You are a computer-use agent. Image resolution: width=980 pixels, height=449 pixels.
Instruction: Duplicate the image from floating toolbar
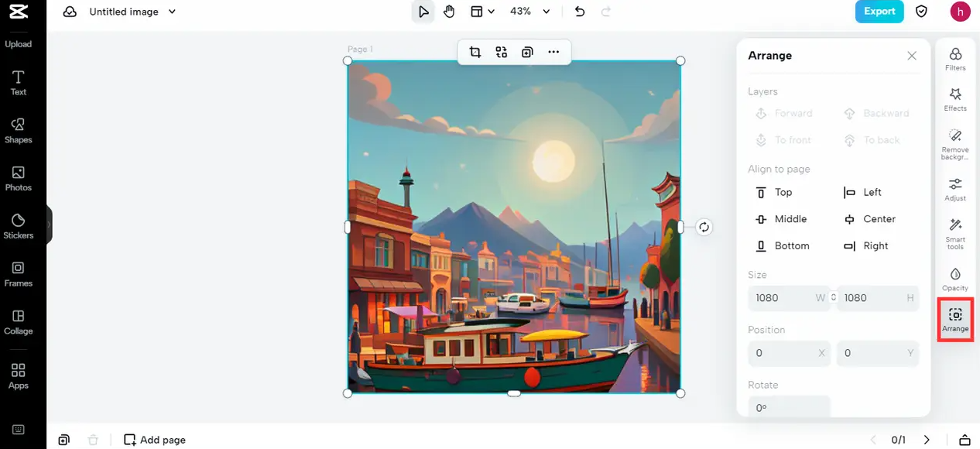click(x=527, y=52)
